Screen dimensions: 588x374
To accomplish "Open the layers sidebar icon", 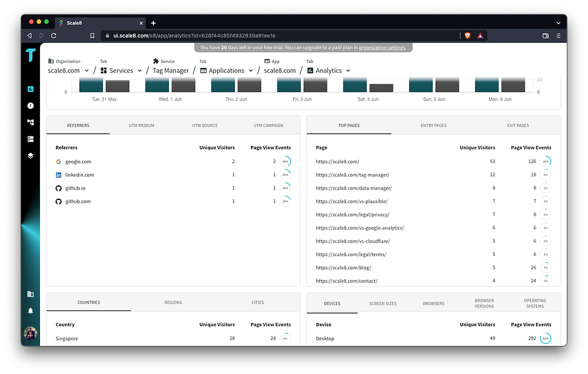I will 31,155.
